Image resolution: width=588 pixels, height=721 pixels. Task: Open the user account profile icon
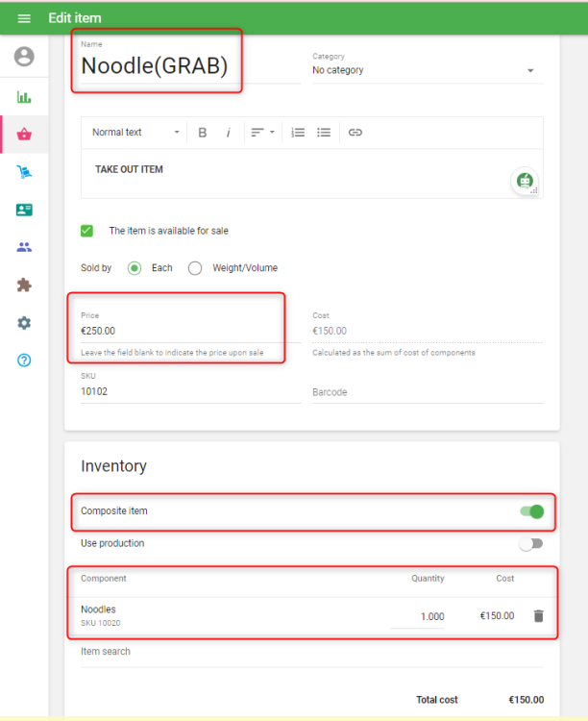click(24, 57)
